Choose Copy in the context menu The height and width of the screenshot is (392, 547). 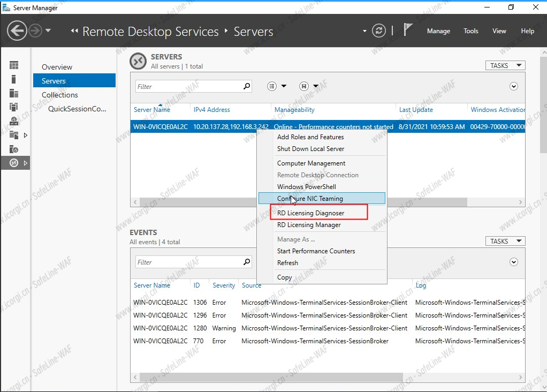click(284, 277)
